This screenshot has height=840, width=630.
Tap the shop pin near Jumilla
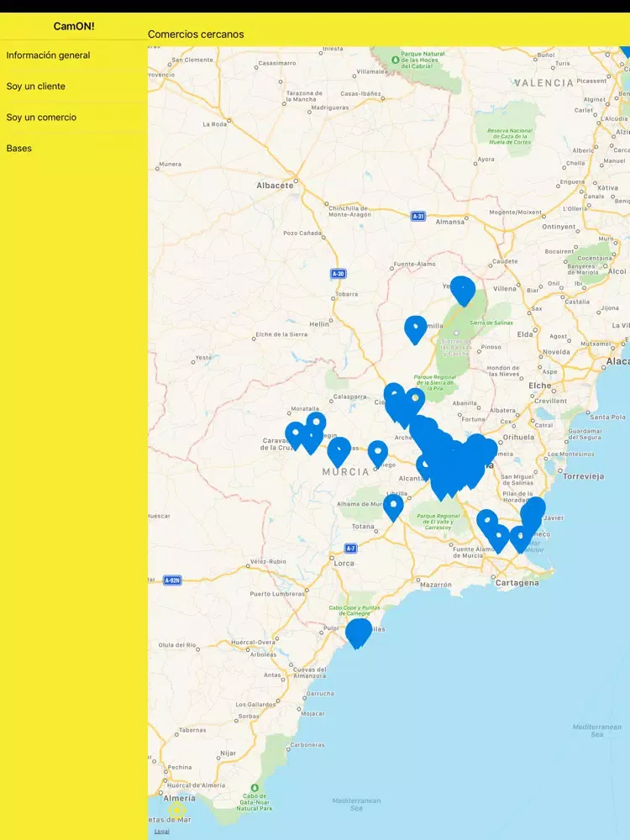point(415,329)
